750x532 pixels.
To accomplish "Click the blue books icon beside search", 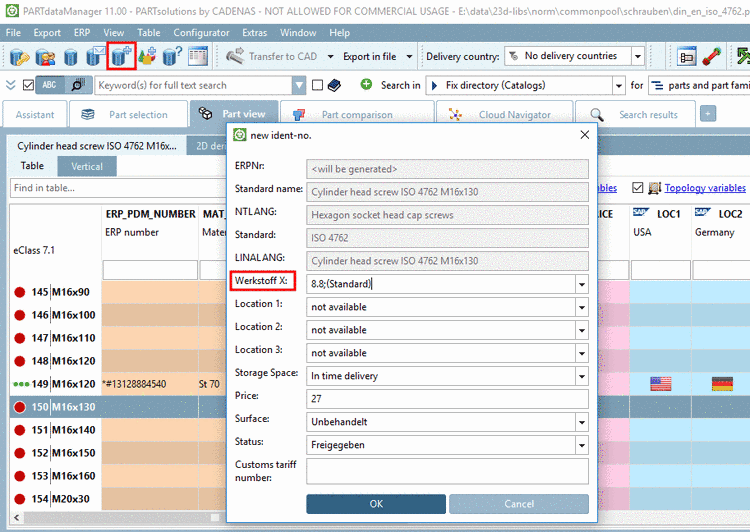I will (334, 85).
